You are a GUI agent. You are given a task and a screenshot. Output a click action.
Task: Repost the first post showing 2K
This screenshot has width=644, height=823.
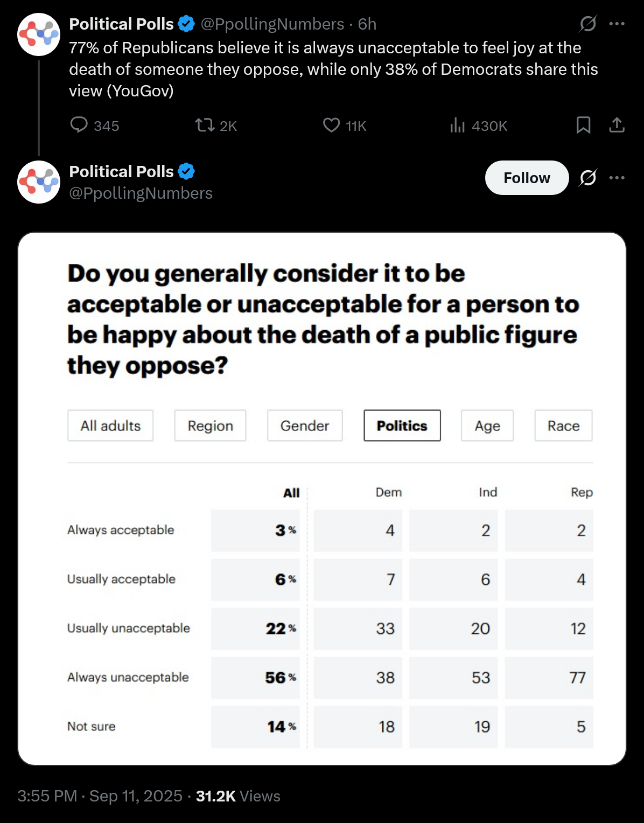tap(215, 125)
